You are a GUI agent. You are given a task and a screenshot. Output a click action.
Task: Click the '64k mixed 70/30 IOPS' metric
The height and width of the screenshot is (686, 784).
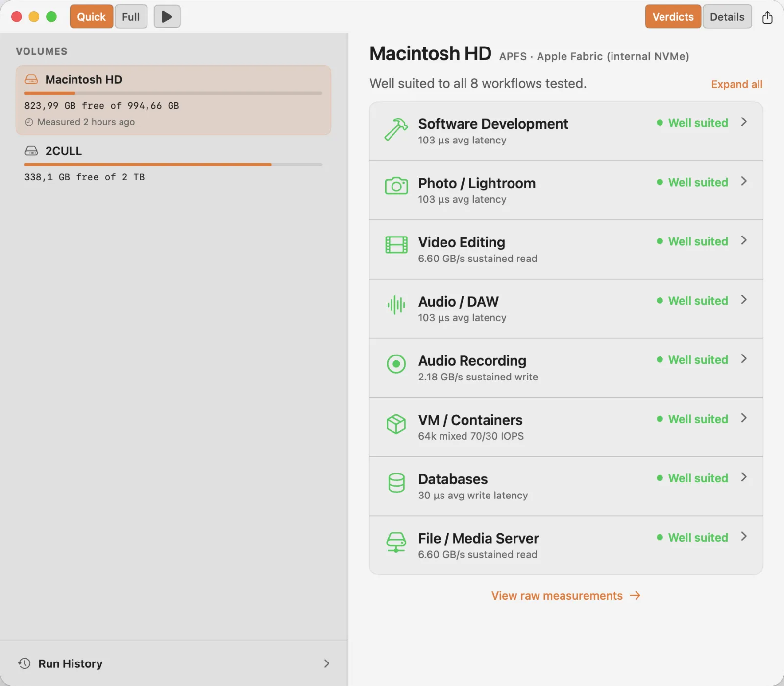[471, 436]
